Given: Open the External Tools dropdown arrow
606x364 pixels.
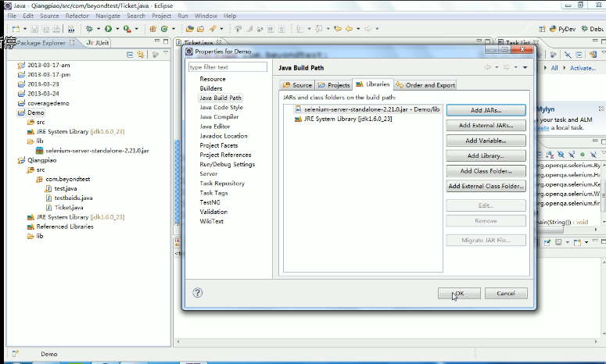Looking at the screenshot, I should click(136, 29).
